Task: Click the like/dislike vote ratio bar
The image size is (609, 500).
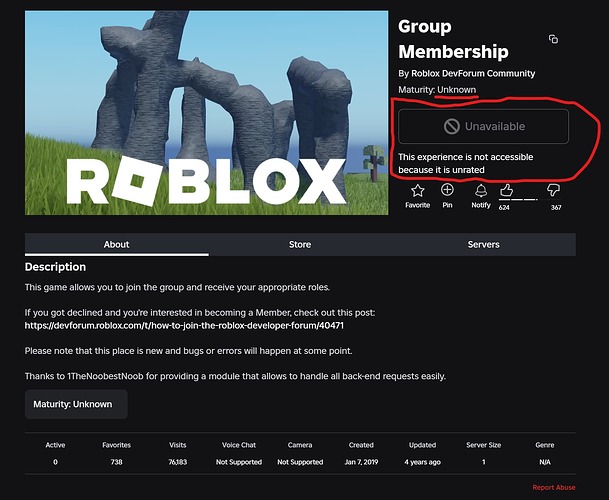Action: pyautogui.click(x=529, y=199)
